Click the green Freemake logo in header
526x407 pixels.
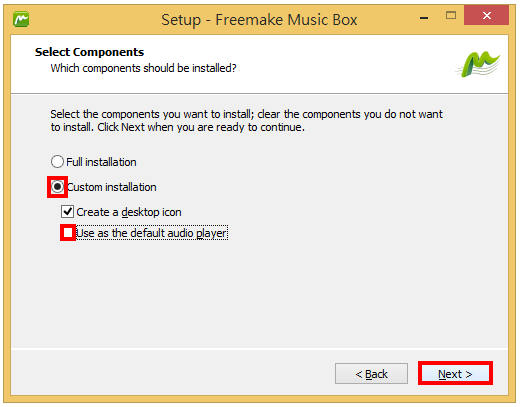point(478,64)
